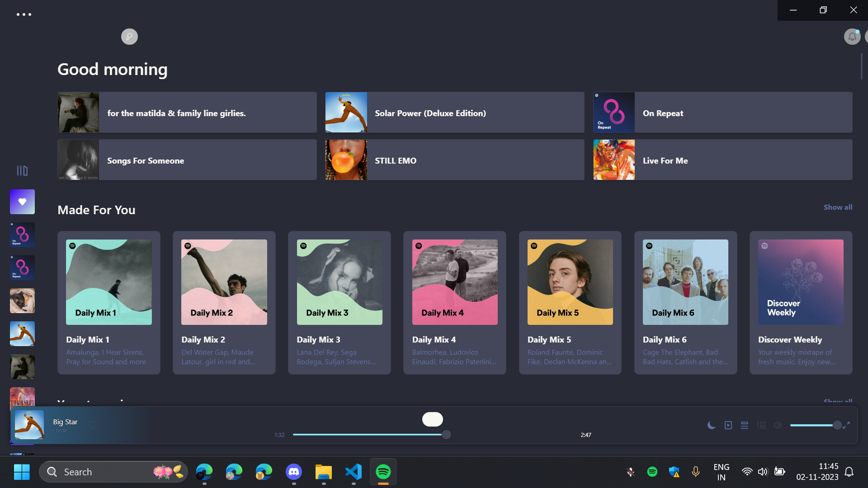This screenshot has width=868, height=488.
Task: Open the Daily Mix 3 card
Action: coord(339,302)
